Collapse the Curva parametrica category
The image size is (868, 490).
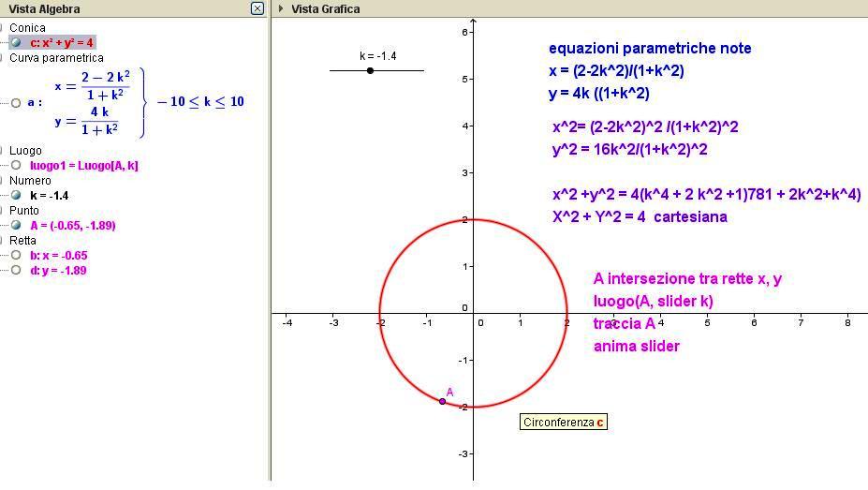pos(2,57)
